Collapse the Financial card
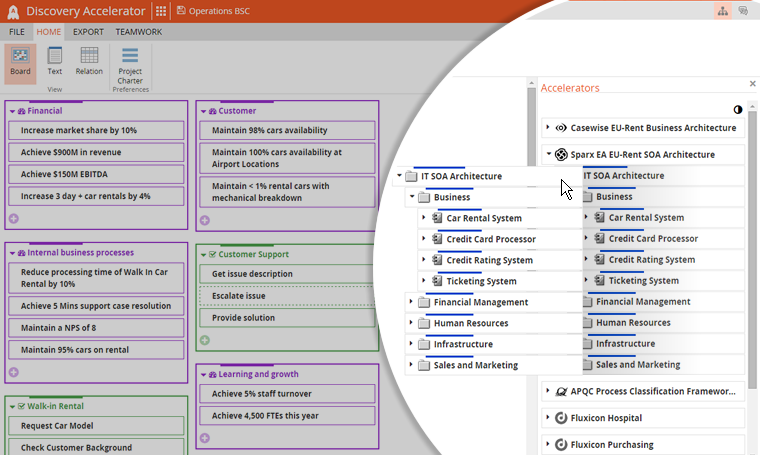 click(x=12, y=111)
